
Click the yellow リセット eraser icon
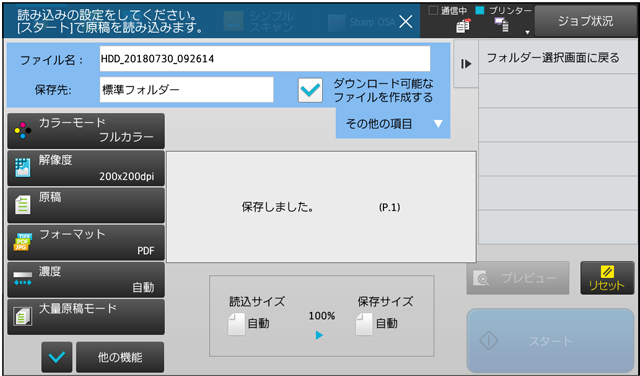(x=607, y=271)
